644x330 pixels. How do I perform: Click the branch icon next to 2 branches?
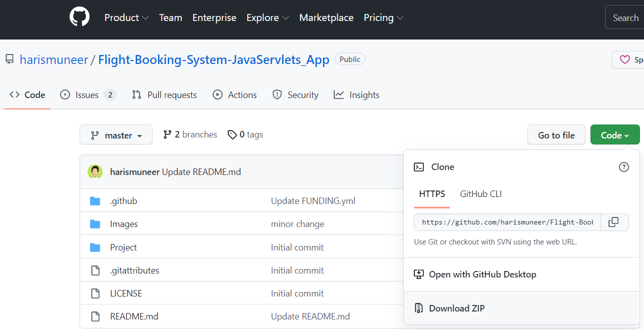[x=168, y=134]
